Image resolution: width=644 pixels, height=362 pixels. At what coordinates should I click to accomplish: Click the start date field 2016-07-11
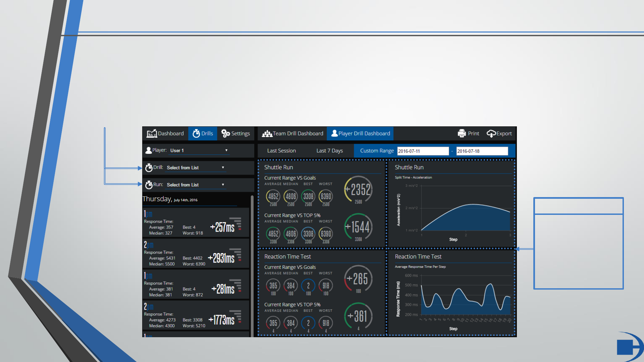(423, 151)
